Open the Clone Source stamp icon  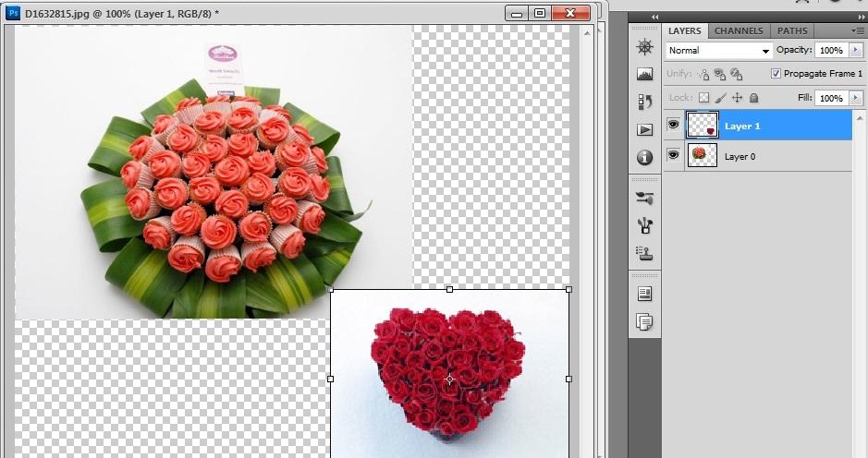point(644,252)
